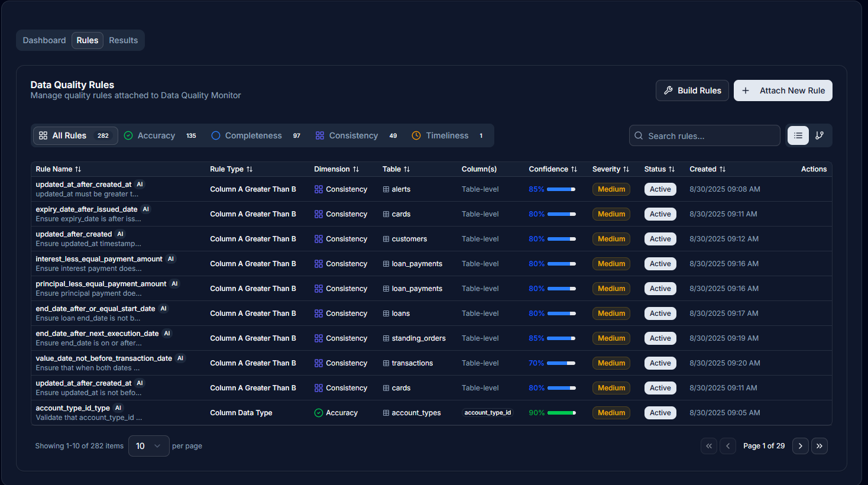The height and width of the screenshot is (485, 868).
Task: Click Page 1 of 29 label
Action: (x=764, y=446)
